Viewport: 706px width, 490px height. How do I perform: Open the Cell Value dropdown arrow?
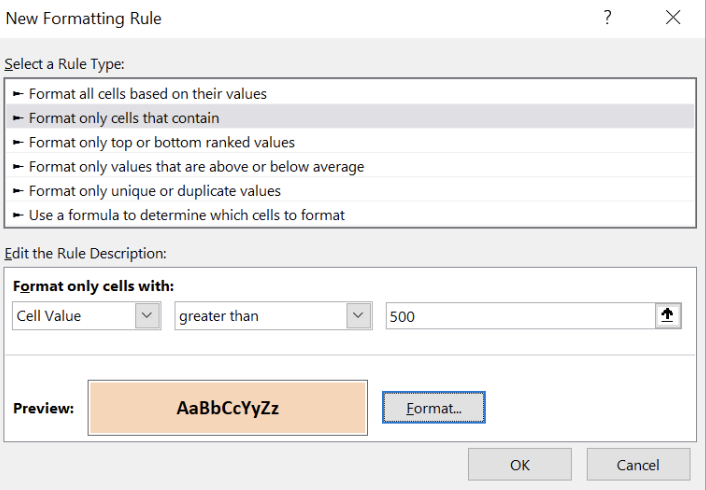pyautogui.click(x=147, y=316)
